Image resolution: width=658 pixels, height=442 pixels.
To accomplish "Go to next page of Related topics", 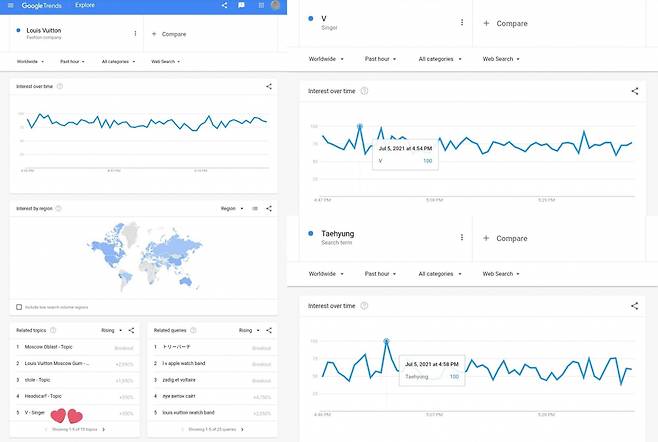I will [103, 429].
